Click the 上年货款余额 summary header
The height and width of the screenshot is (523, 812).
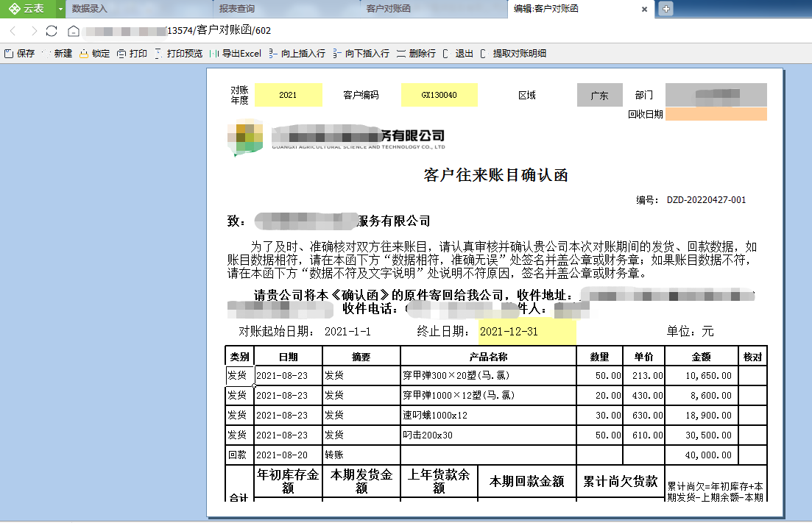pyautogui.click(x=439, y=481)
